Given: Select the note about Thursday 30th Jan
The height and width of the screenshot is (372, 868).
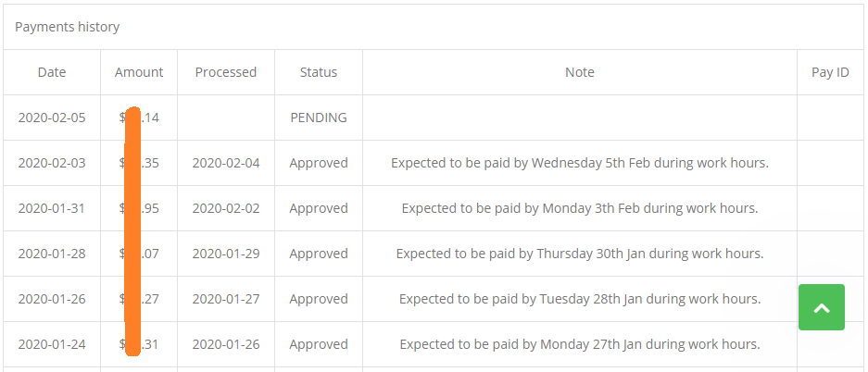Looking at the screenshot, I should tap(580, 254).
